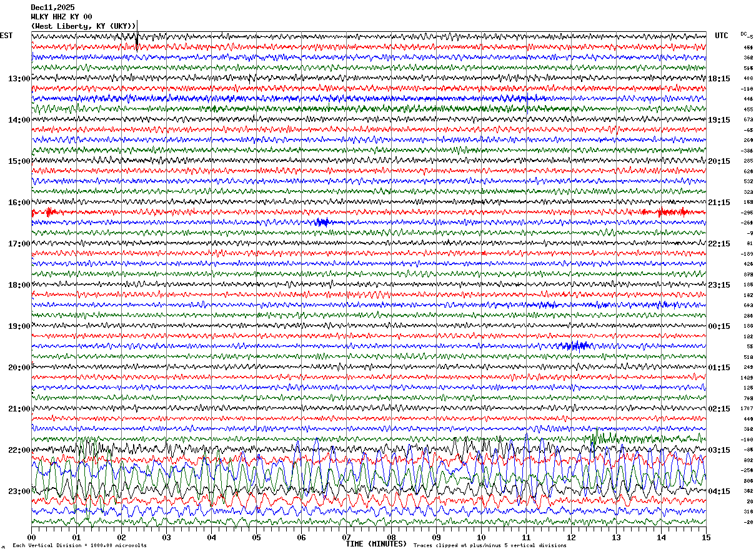Click the 21:00 EST time label
The height and width of the screenshot is (554, 756).
pos(19,409)
